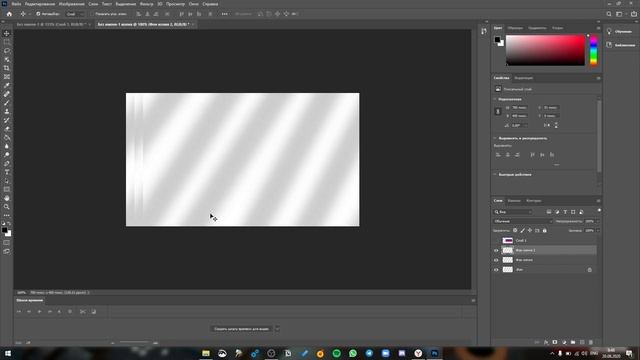The image size is (640, 360).
Task: Select the Move tool in the toolbox
Action: [7, 33]
